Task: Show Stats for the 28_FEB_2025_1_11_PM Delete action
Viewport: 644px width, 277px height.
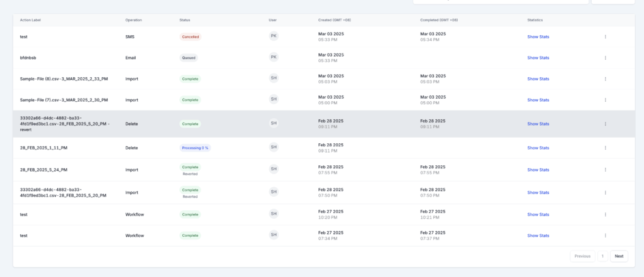Action: (x=538, y=148)
